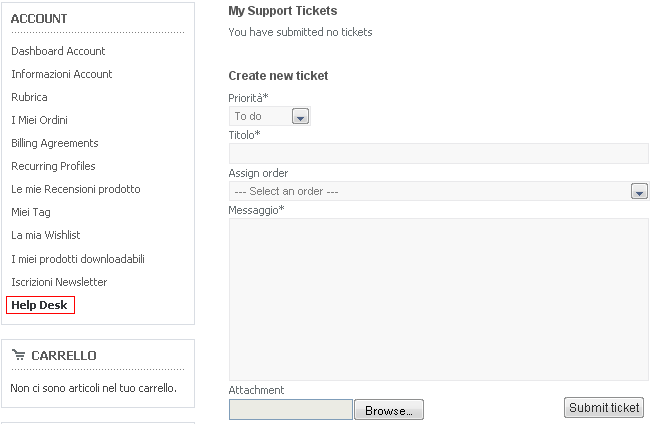Click the Titolo text field

[439, 153]
